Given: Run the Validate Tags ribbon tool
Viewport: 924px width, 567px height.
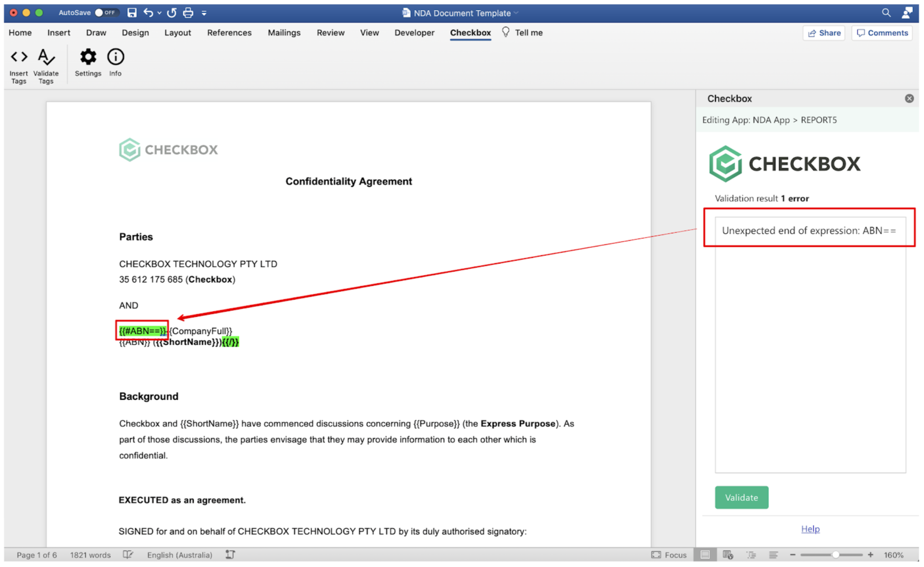Looking at the screenshot, I should (46, 66).
